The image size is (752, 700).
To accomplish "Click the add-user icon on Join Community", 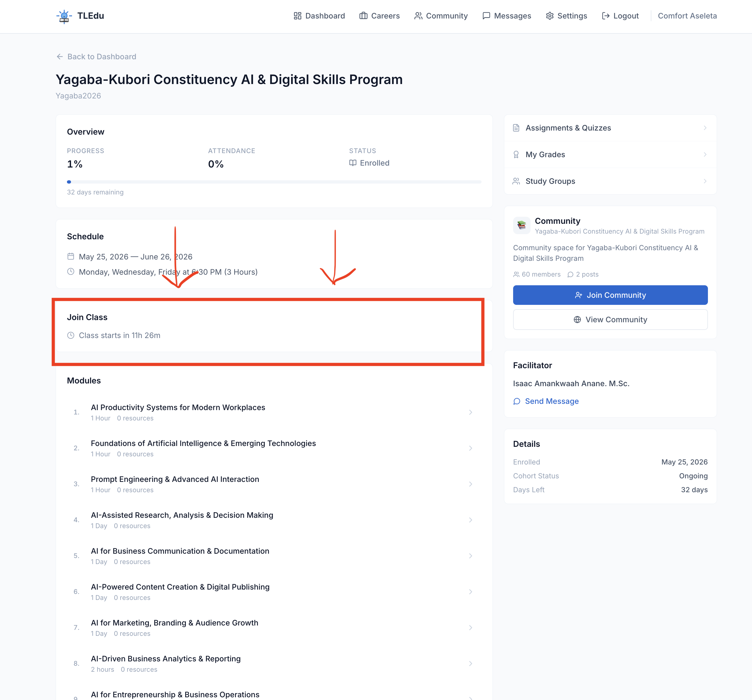I will pyautogui.click(x=578, y=295).
